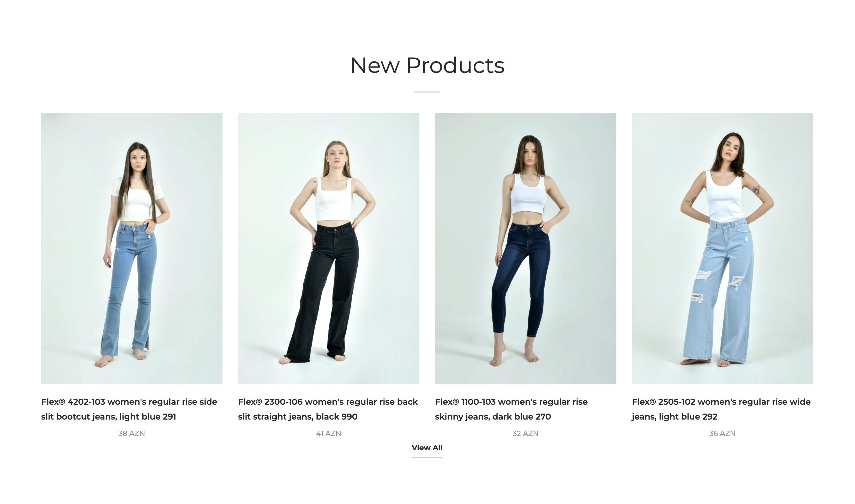Open the black straight jeans product photo
Screen dimensions: 855x504
click(x=329, y=249)
